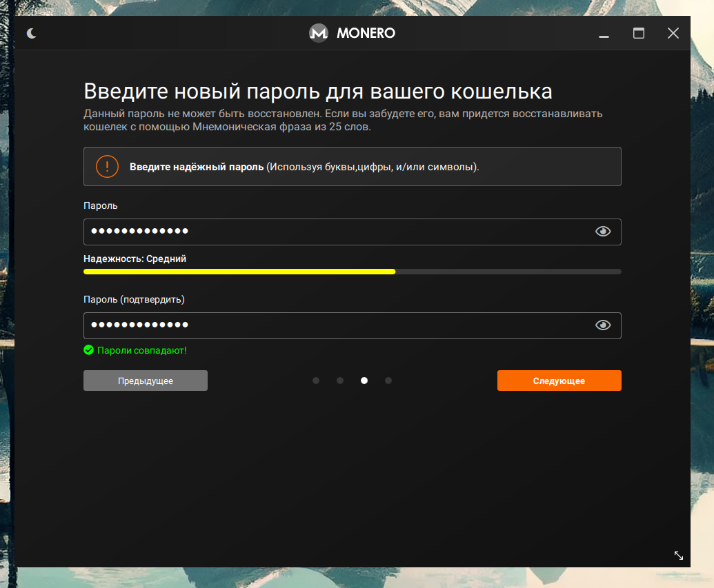Screen dimensions: 714x588
Task: Toggle the moon icon for dark theme
Action: [32, 32]
